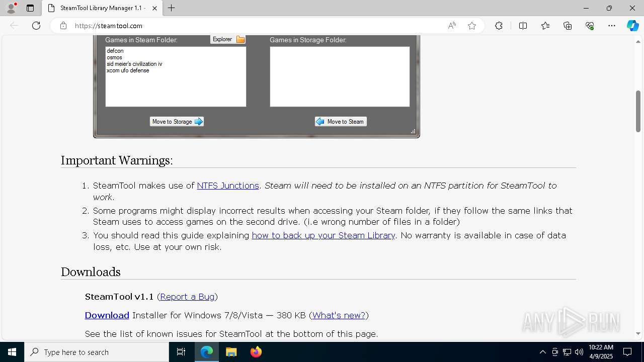The height and width of the screenshot is (362, 644).
Task: Click the Explorer button in the screenshot
Action: click(227, 39)
